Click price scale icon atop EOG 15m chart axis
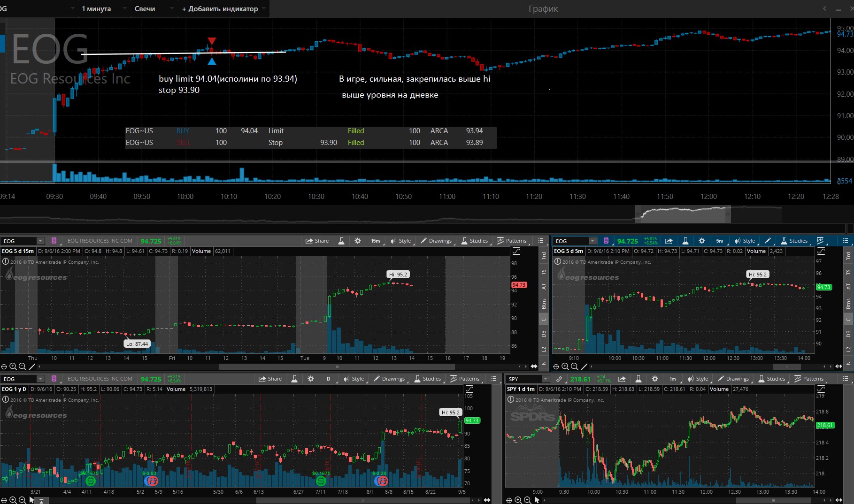854x504 pixels. 516,251
